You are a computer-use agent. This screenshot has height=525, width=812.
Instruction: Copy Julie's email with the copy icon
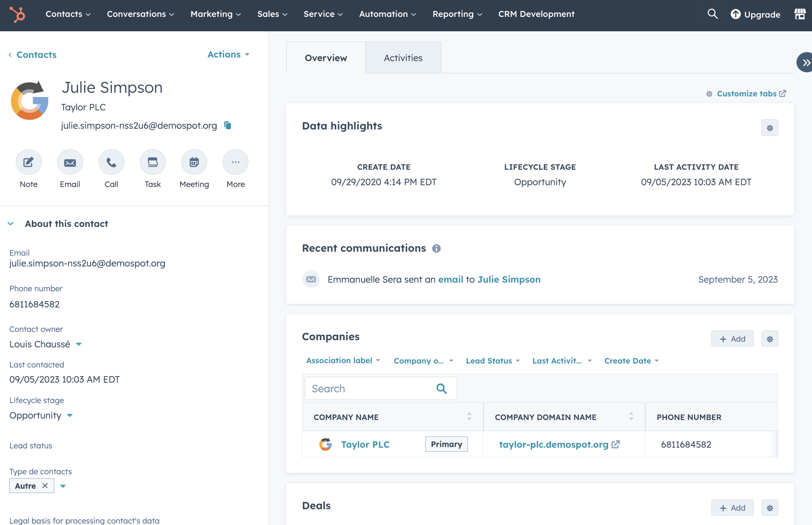[x=228, y=125]
